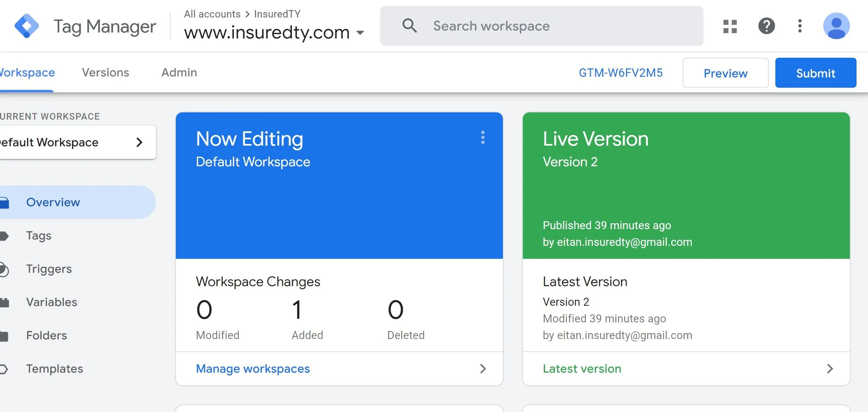Switch to the Admin tab

coord(179,73)
